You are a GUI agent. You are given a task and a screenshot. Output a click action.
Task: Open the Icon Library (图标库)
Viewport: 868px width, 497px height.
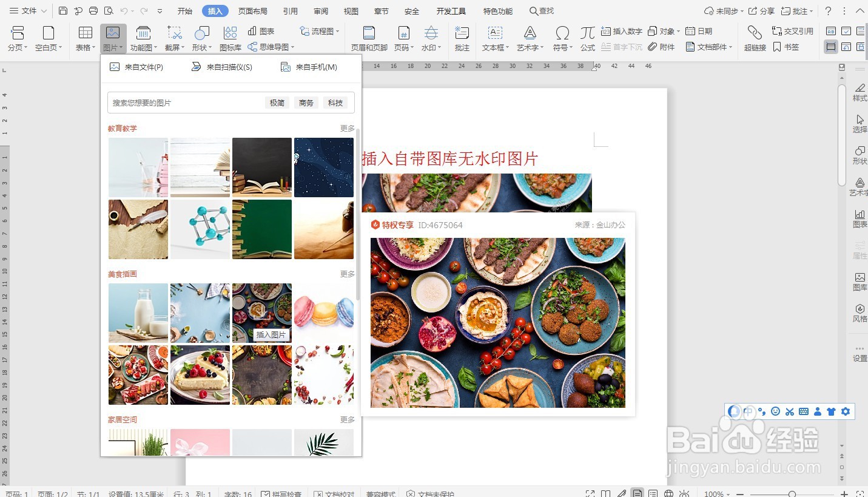230,38
